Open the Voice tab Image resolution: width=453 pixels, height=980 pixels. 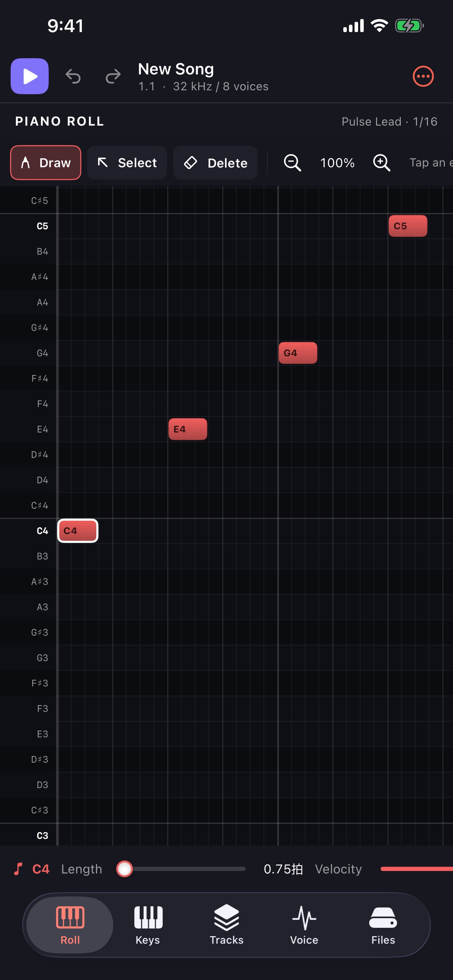[x=304, y=925]
